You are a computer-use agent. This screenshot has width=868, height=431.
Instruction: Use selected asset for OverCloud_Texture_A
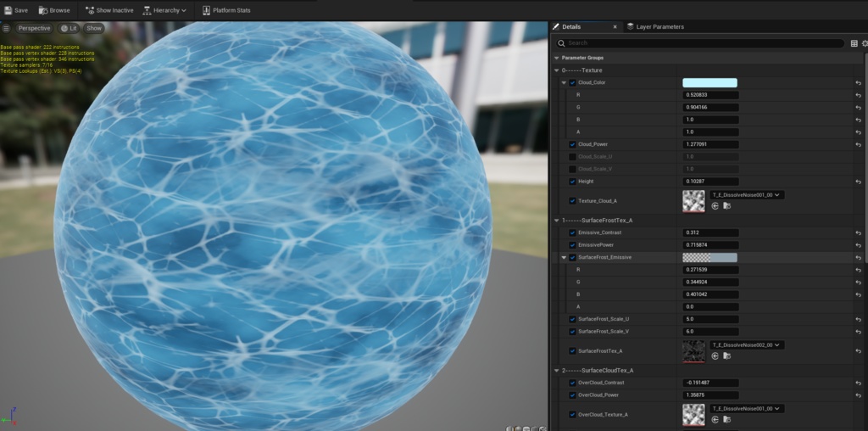click(x=715, y=420)
